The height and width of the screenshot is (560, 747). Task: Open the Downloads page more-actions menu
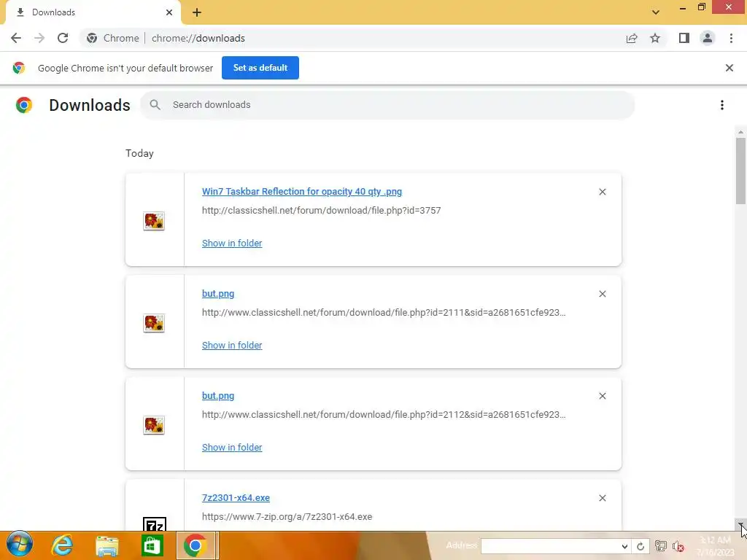pos(722,105)
